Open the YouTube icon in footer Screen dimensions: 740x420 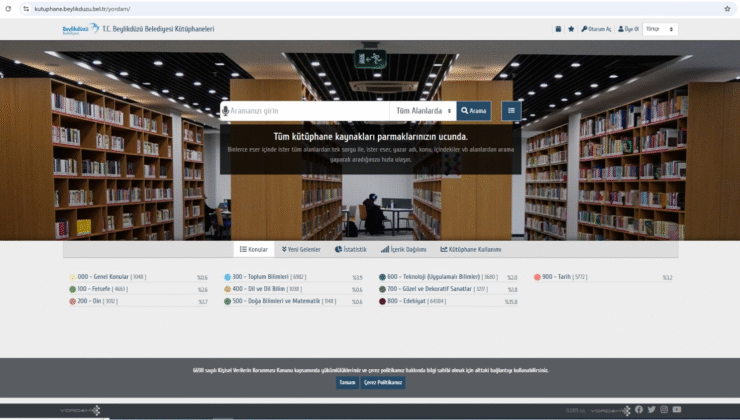tap(676, 409)
